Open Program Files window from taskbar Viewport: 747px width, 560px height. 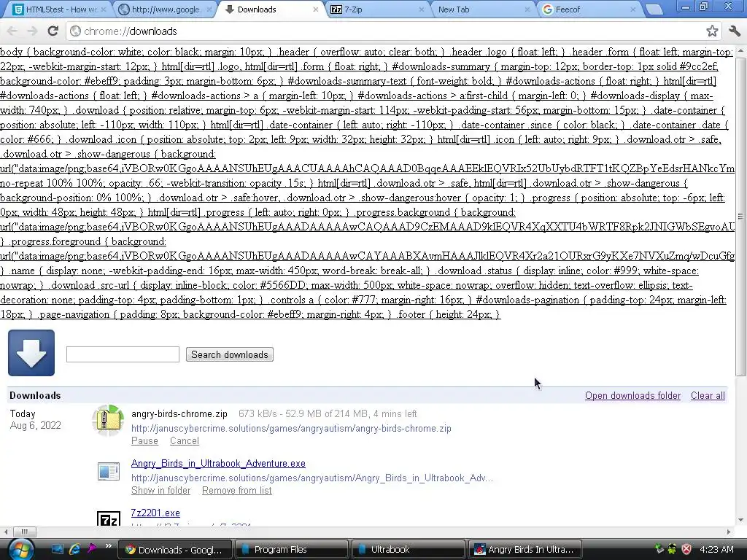(x=292, y=550)
